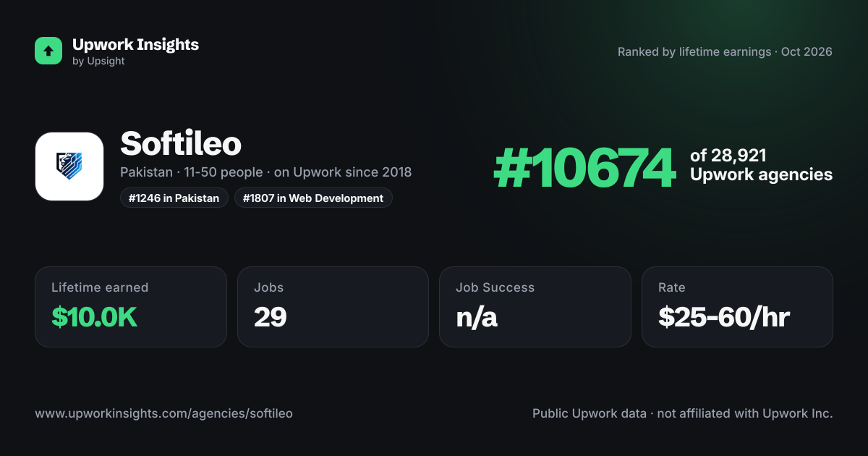Click the 'Public Upwork data' disclaimer text

590,413
